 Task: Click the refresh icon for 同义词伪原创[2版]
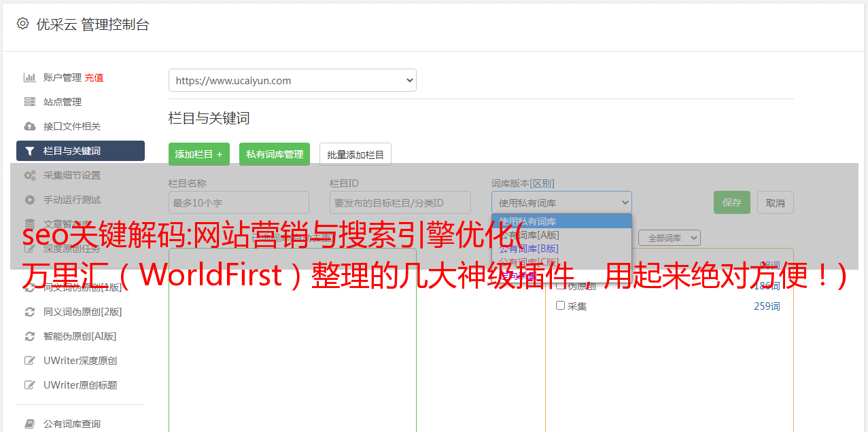30,312
